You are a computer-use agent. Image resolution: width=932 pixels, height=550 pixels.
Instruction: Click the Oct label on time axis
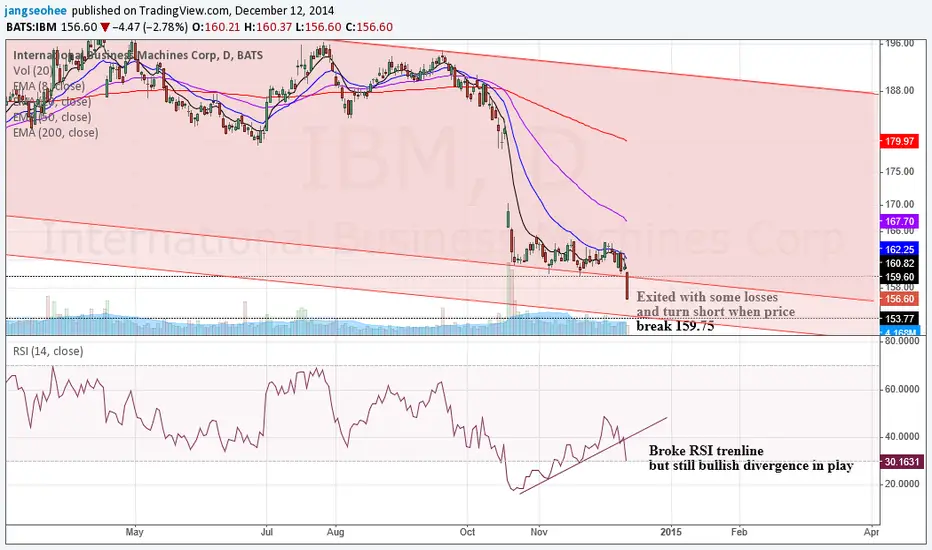467,532
